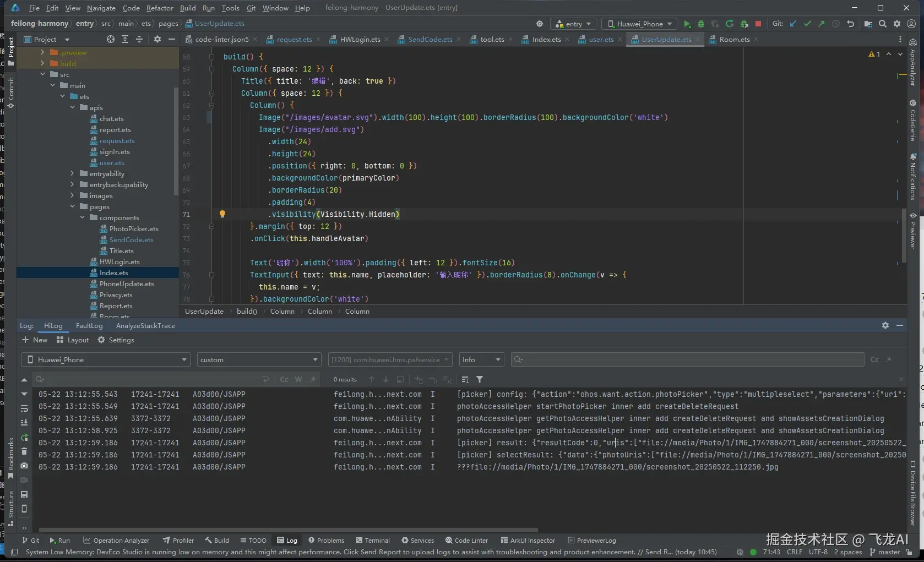Open PhoneUpdate.ets in the project tree
Screen dimensions: 924x562
tap(127, 284)
